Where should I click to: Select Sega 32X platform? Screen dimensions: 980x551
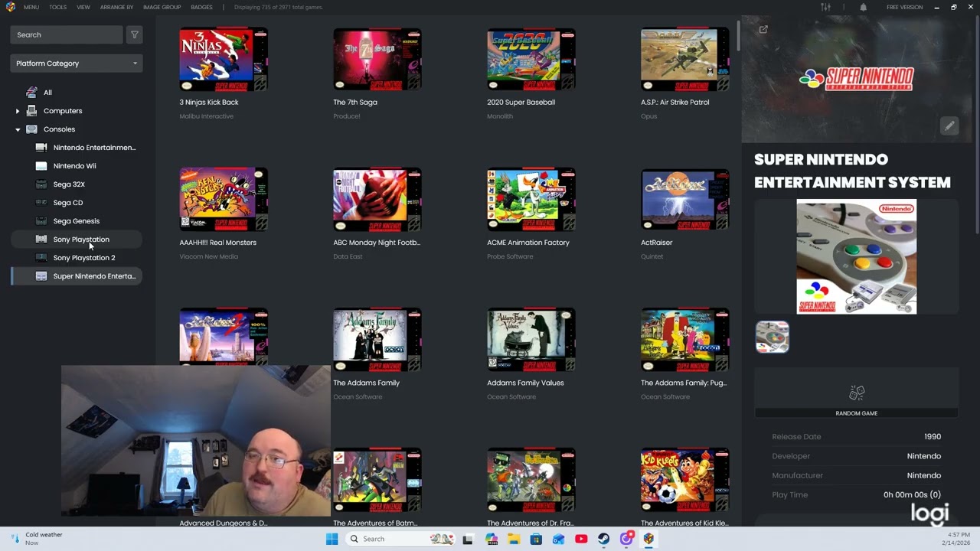pyautogui.click(x=69, y=184)
